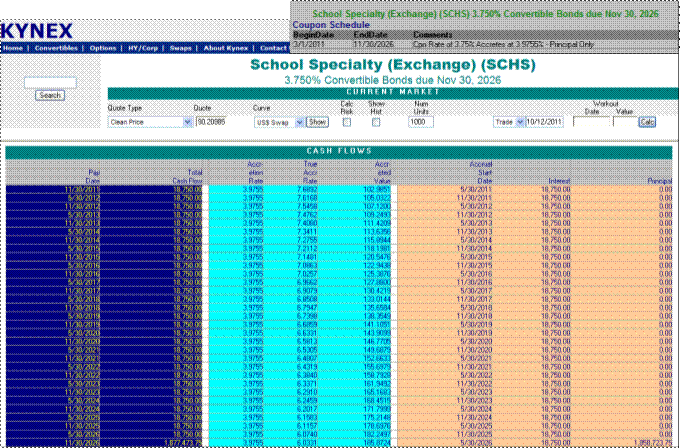Screen dimensions: 680x448
Task: Select Pay Date cell 5/30/2016
Action: tap(84, 265)
